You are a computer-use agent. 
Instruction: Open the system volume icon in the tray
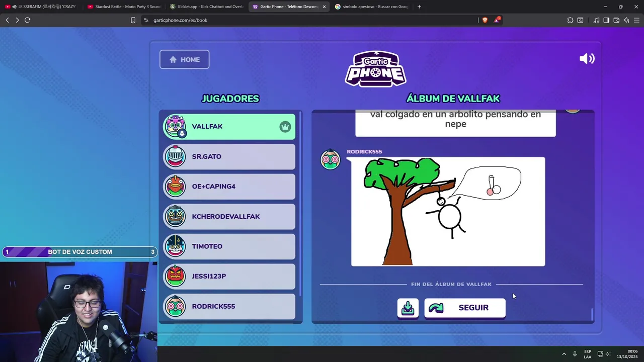[608, 354]
